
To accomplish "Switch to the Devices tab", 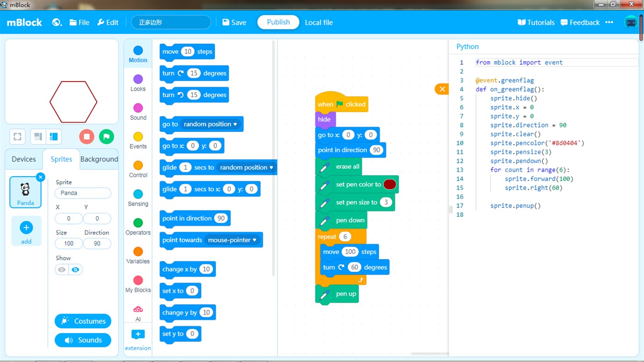I will point(23,159).
